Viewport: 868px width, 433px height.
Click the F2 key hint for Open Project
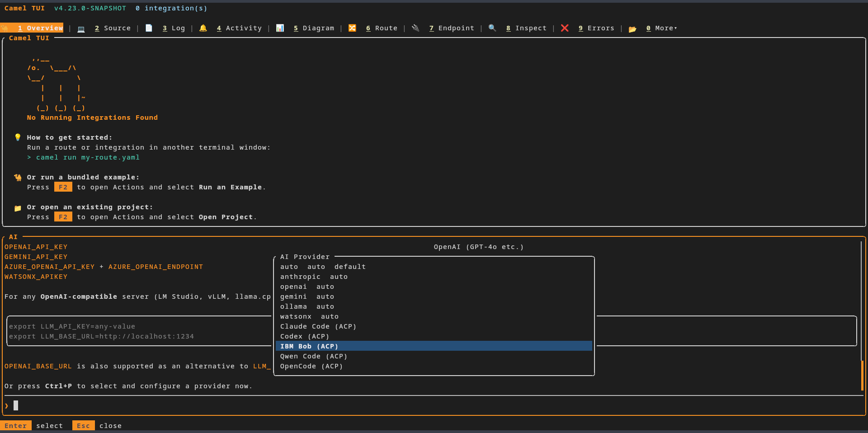[63, 217]
